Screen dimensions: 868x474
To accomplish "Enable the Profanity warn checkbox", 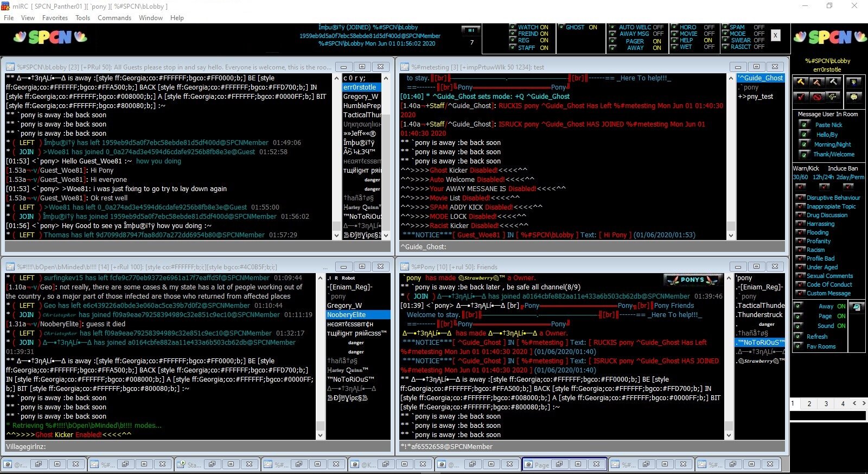I will [x=800, y=241].
